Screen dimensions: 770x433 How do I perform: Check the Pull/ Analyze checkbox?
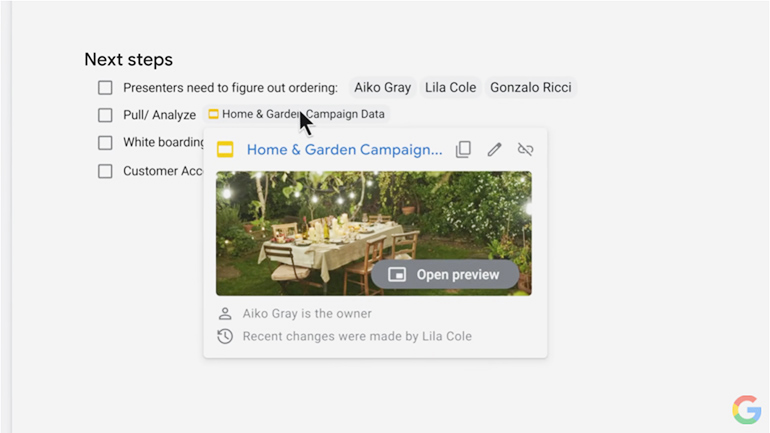point(105,115)
